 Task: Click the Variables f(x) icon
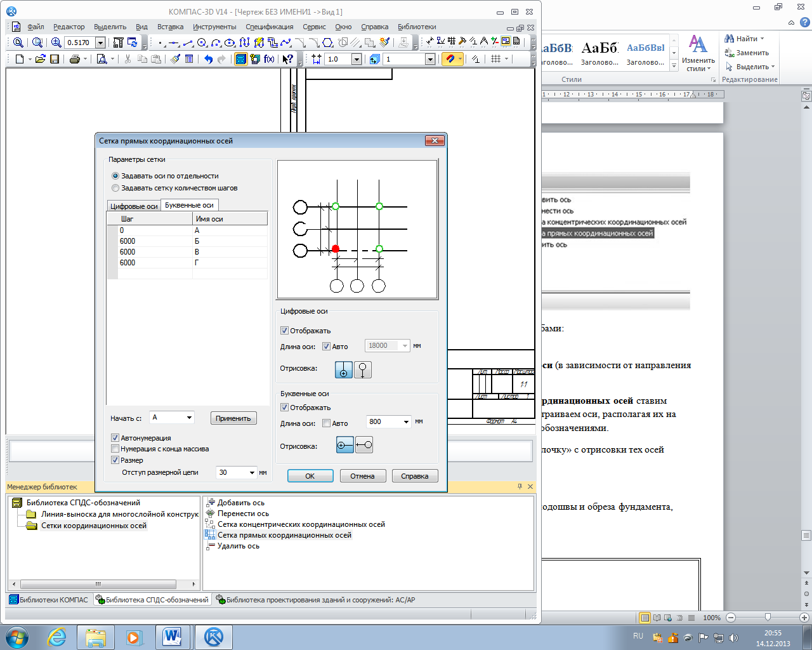pyautogui.click(x=270, y=59)
